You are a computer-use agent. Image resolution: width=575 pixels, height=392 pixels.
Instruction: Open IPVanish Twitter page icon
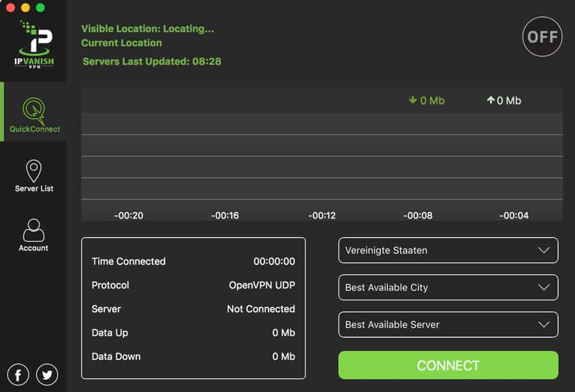(47, 374)
